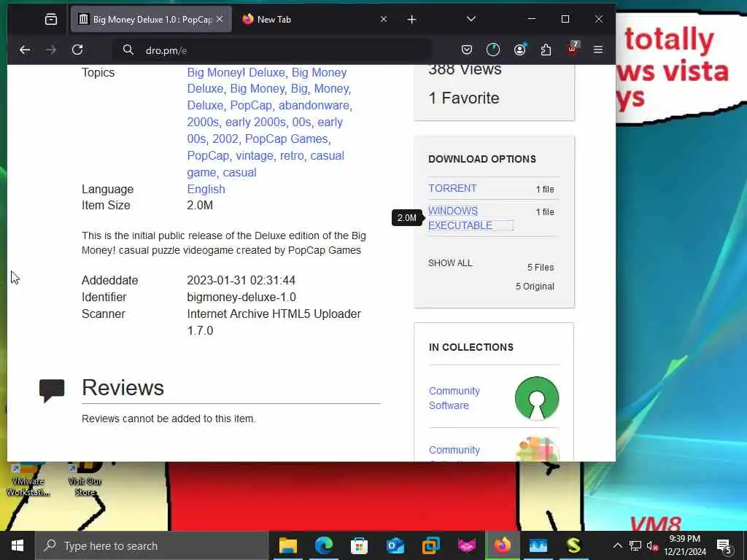The width and height of the screenshot is (747, 560).
Task: Click the muted volume tray icon
Action: click(x=652, y=545)
